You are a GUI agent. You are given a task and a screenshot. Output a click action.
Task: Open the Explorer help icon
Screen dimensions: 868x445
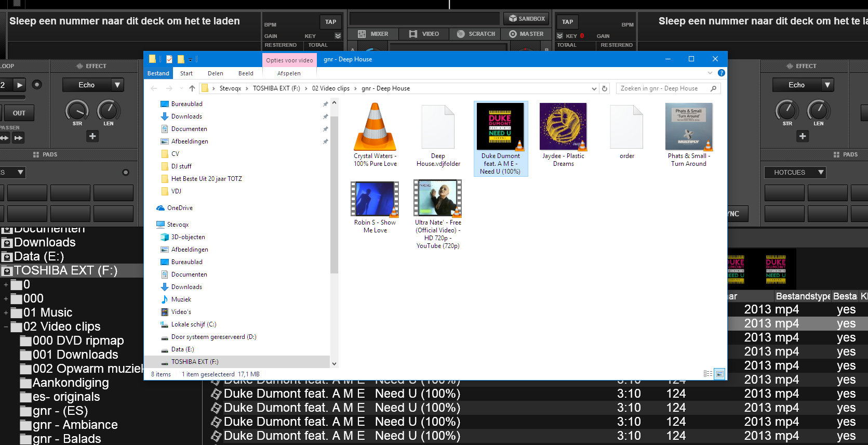click(x=722, y=73)
